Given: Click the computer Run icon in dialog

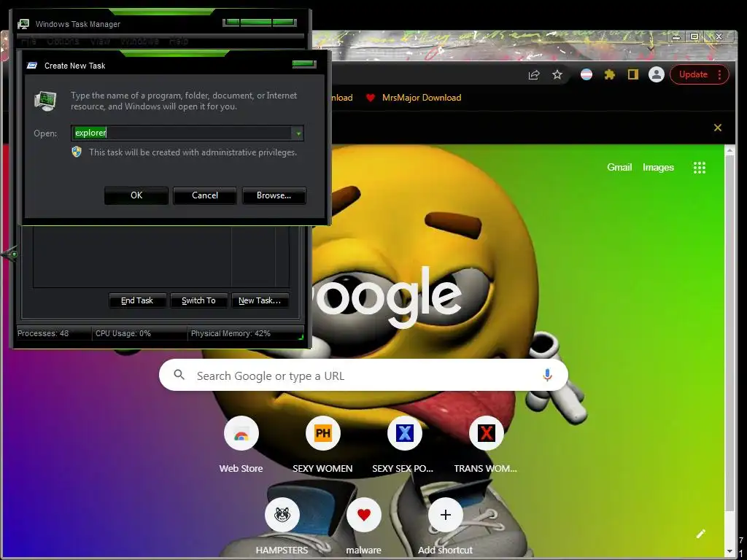Looking at the screenshot, I should click(46, 101).
